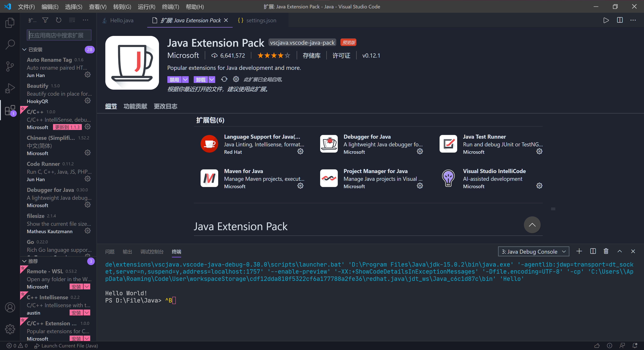
Task: Open gear for Language Support for Java
Action: click(x=300, y=151)
